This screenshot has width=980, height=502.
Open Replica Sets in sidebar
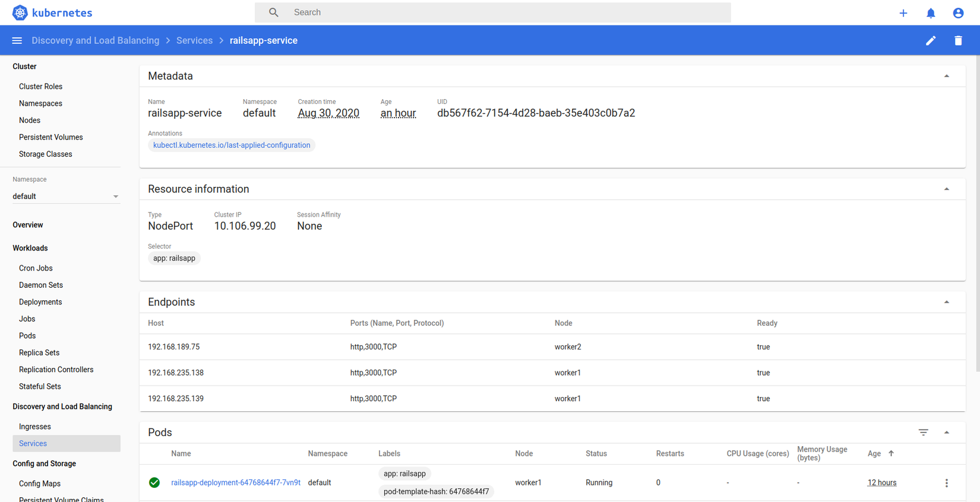click(x=39, y=353)
